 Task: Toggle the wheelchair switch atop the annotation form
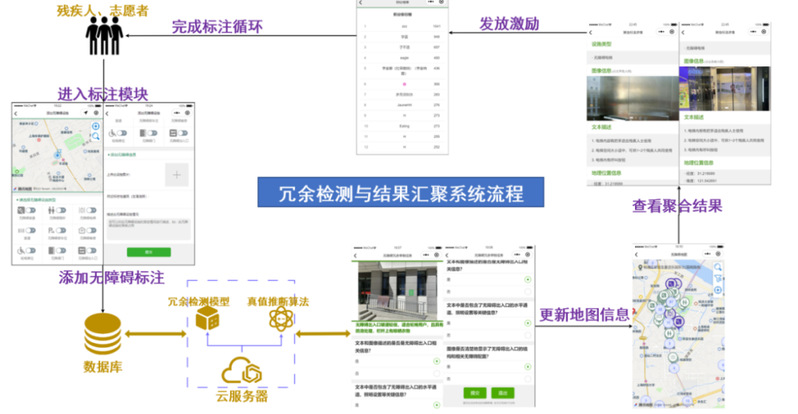(x=123, y=133)
